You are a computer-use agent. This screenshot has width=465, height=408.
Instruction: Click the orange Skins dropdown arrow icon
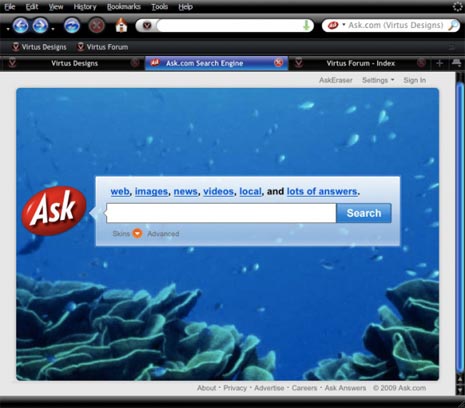(x=137, y=234)
